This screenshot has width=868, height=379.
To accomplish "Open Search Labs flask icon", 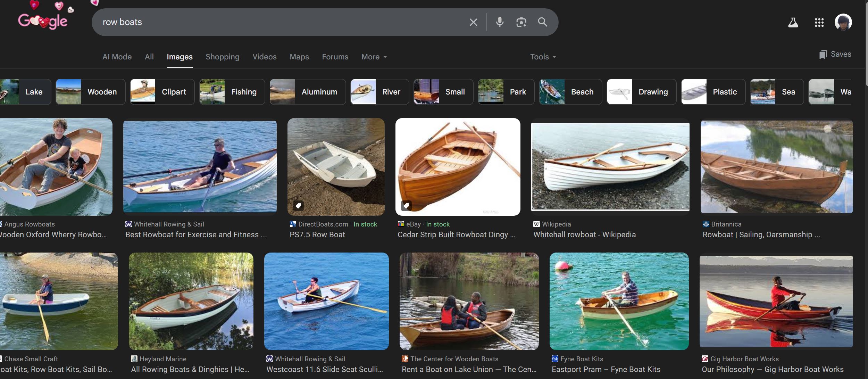I will coord(793,23).
